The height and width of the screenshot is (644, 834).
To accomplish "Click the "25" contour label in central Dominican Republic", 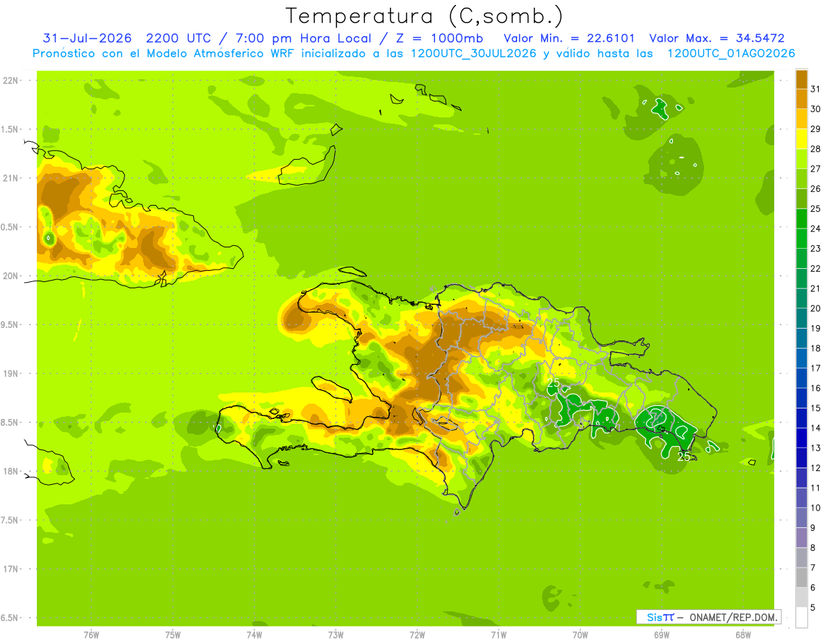I will point(554,383).
